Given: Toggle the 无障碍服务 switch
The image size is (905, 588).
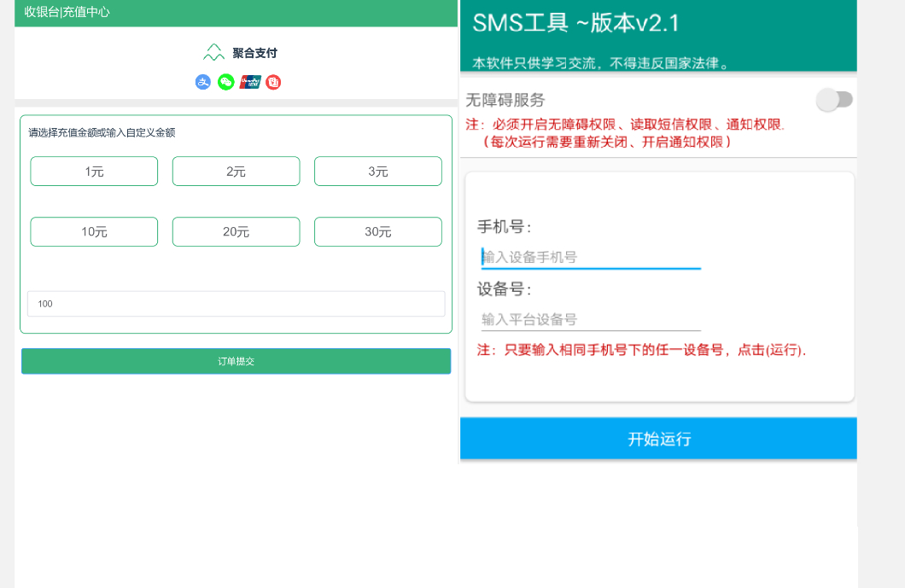Looking at the screenshot, I should click(x=834, y=100).
